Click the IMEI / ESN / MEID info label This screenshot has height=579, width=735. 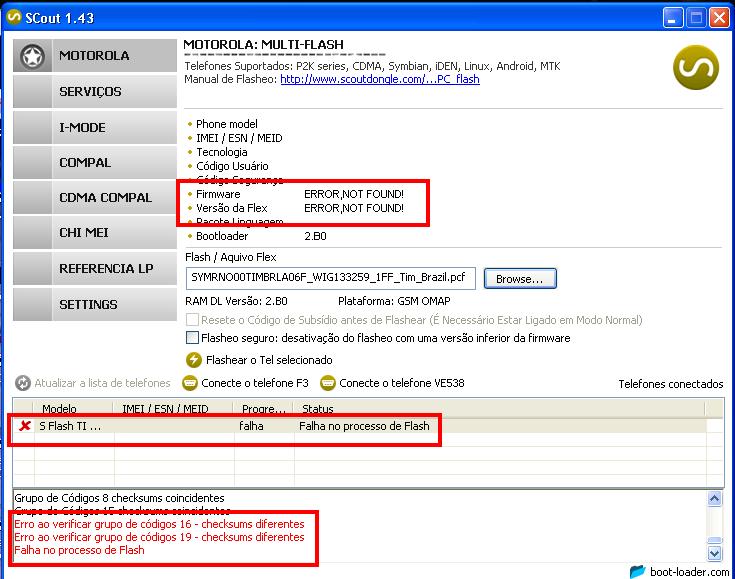(239, 138)
